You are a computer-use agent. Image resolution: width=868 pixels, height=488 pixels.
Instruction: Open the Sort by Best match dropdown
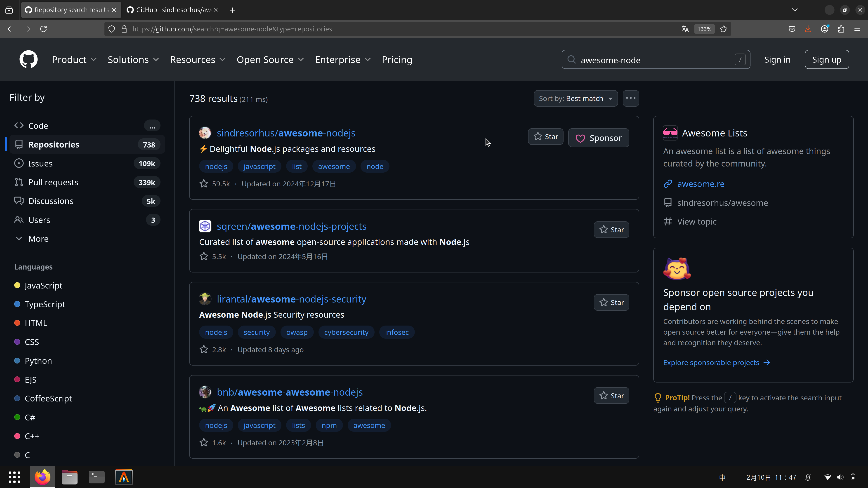click(x=576, y=98)
